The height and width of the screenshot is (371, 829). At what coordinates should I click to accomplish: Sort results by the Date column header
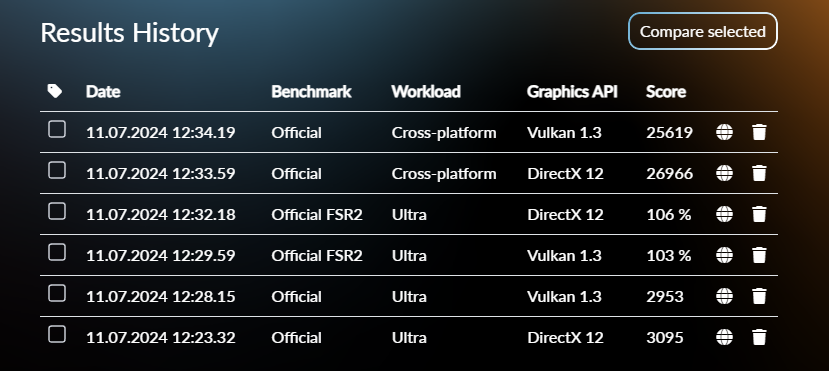103,91
